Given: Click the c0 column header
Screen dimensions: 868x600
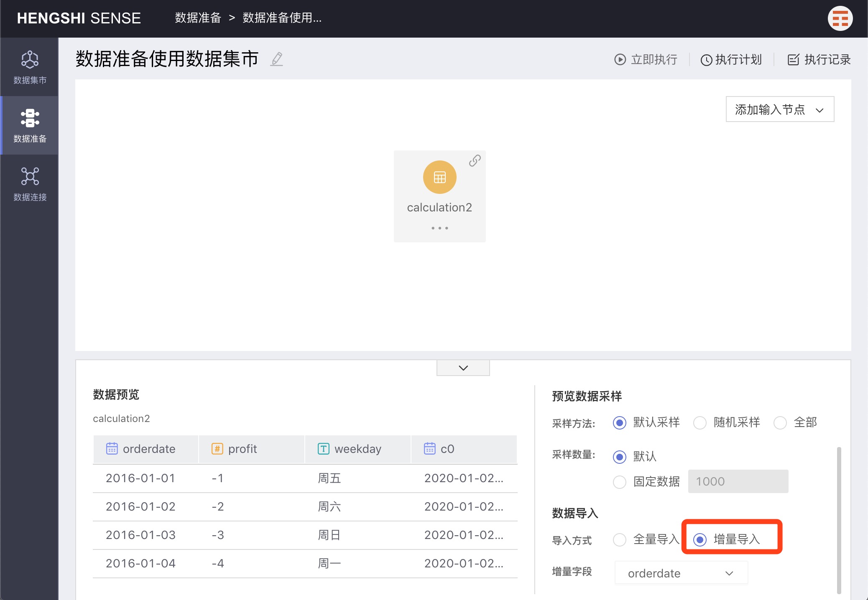Looking at the screenshot, I should click(464, 449).
